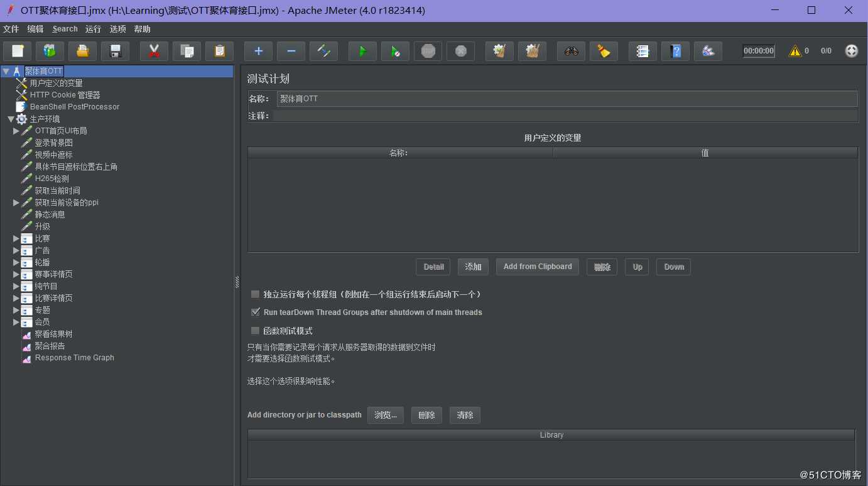This screenshot has width=868, height=486.
Task: Uncheck Run tearDown Thread Groups option
Action: pyautogui.click(x=255, y=312)
